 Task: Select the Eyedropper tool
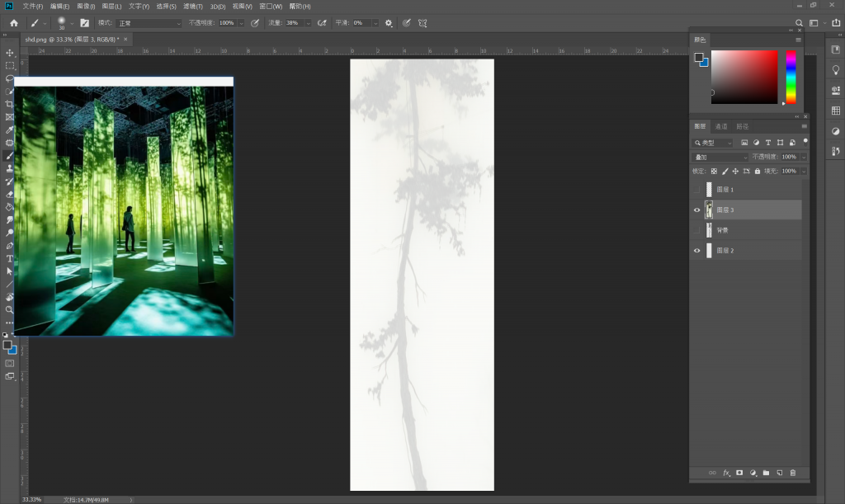[10, 130]
